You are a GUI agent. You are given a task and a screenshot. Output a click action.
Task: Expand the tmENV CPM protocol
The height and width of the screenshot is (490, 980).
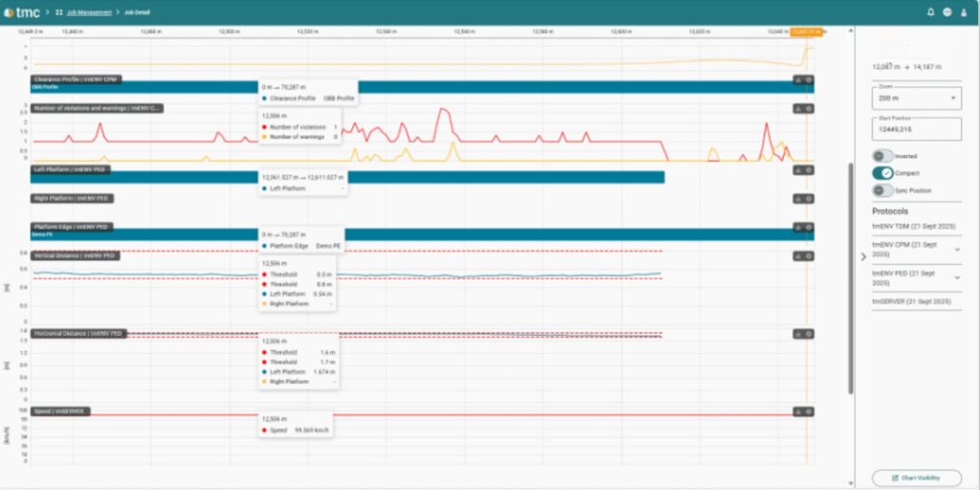click(x=957, y=247)
